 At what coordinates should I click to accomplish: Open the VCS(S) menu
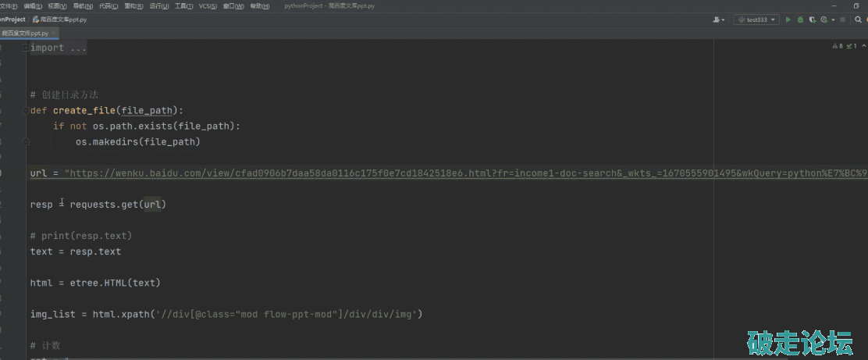click(208, 5)
